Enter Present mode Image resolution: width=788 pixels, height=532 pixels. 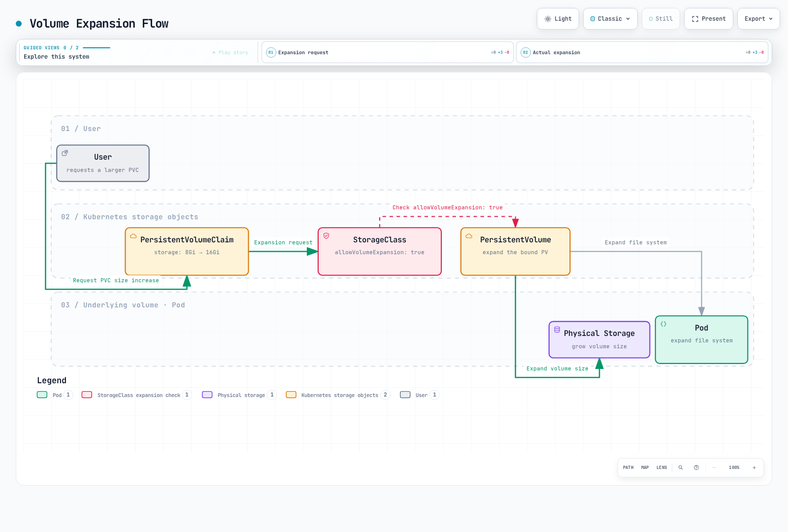click(x=709, y=19)
